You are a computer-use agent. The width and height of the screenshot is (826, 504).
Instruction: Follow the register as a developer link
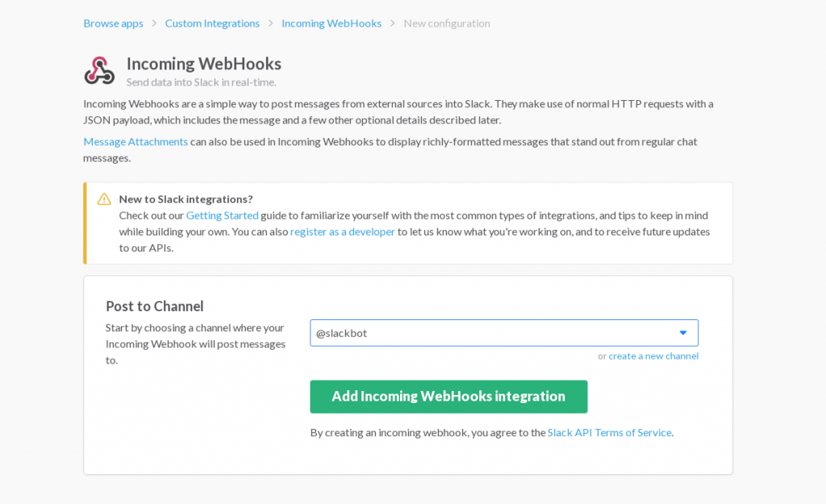(x=343, y=231)
